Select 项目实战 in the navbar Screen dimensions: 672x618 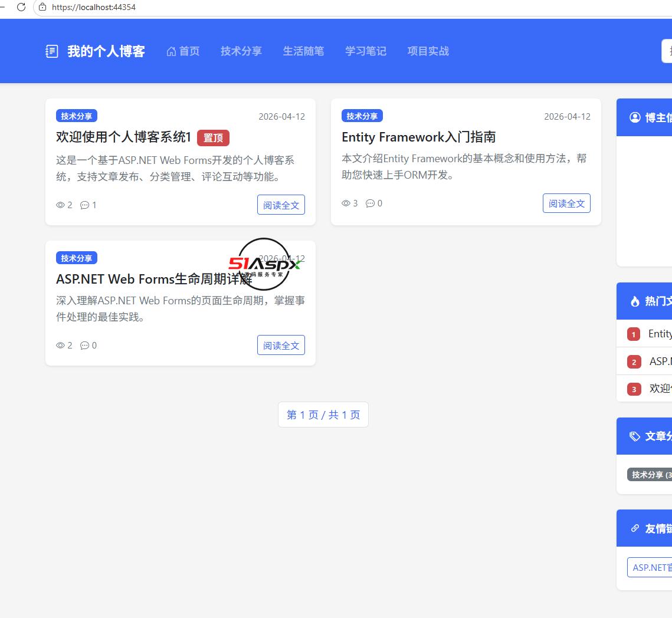[x=428, y=51]
